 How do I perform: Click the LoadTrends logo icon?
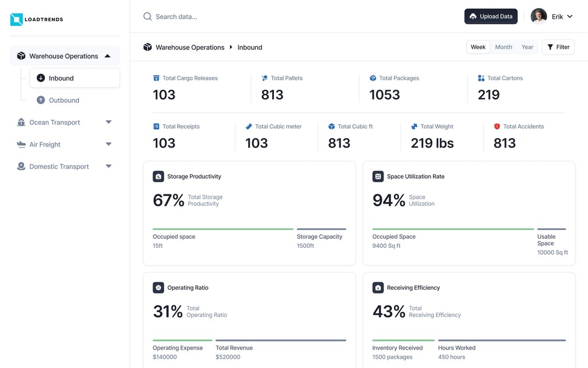16,20
